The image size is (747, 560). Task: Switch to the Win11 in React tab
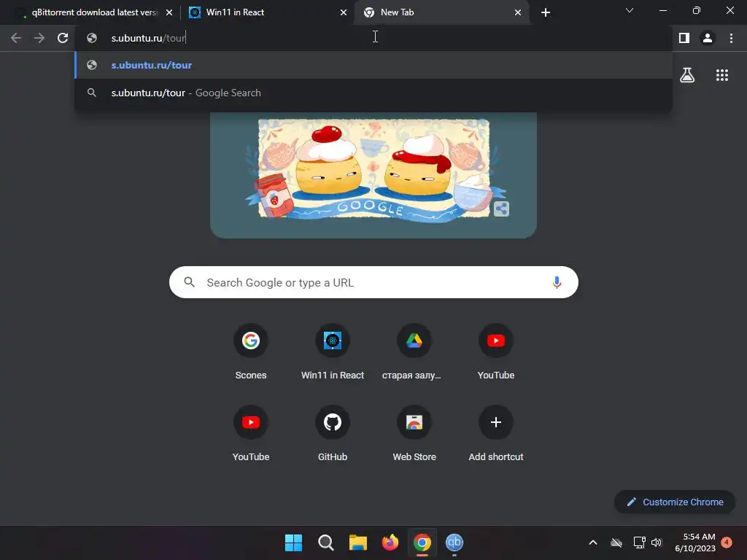click(267, 12)
